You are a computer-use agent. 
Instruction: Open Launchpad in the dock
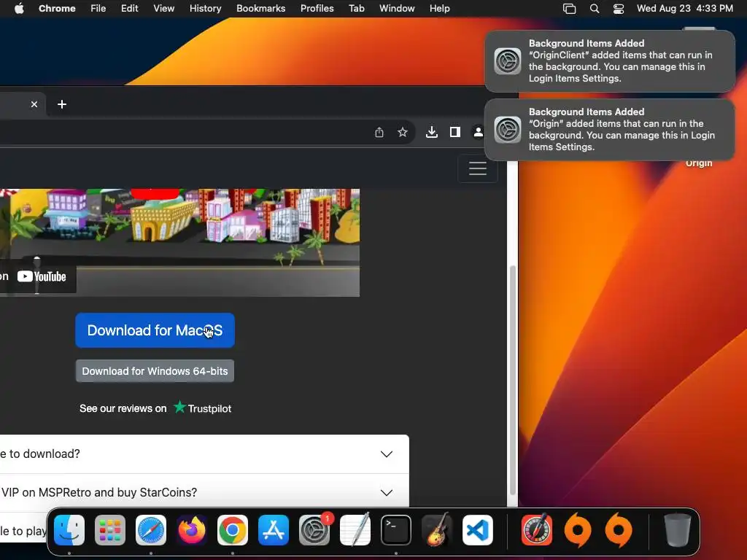pos(110,530)
